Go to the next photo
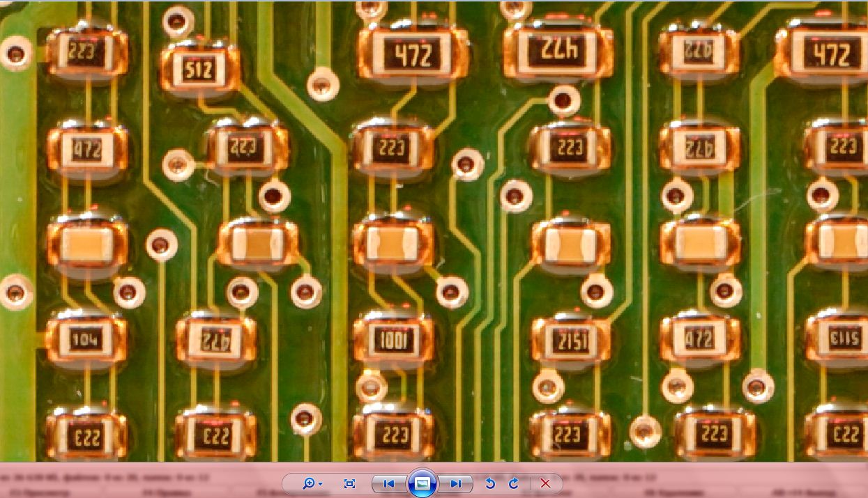 point(456,483)
